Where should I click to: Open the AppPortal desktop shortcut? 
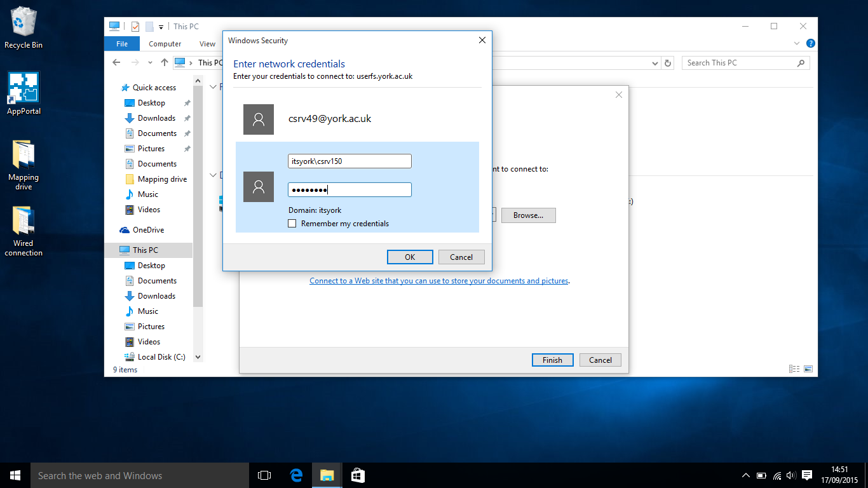pyautogui.click(x=24, y=93)
